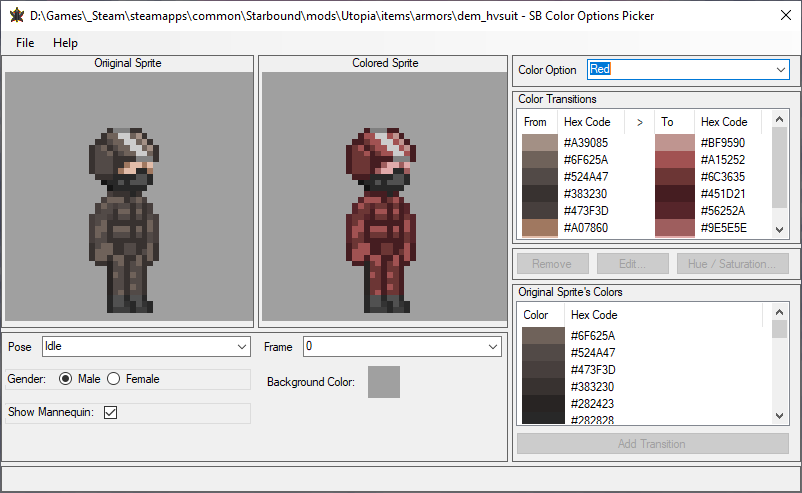Click the up arrow of Original Sprite's Colors scrollbar
This screenshot has height=493, width=802.
coord(779,312)
